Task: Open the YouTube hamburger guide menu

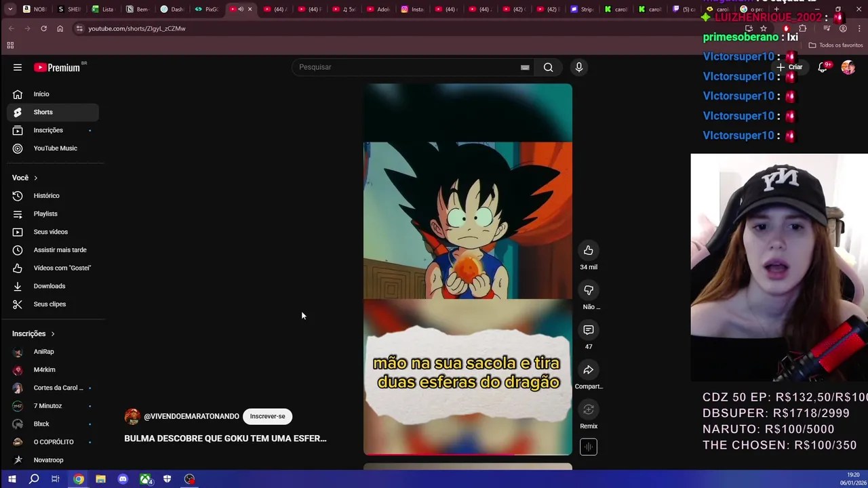Action: (x=18, y=67)
